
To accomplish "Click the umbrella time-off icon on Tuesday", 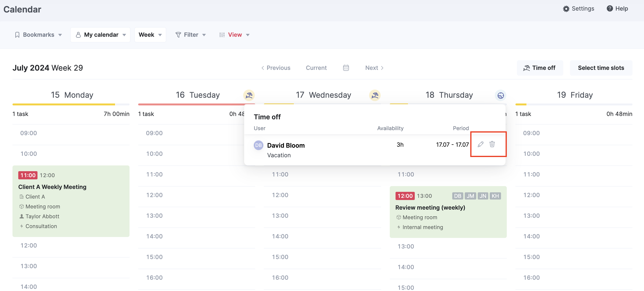I will (x=249, y=95).
